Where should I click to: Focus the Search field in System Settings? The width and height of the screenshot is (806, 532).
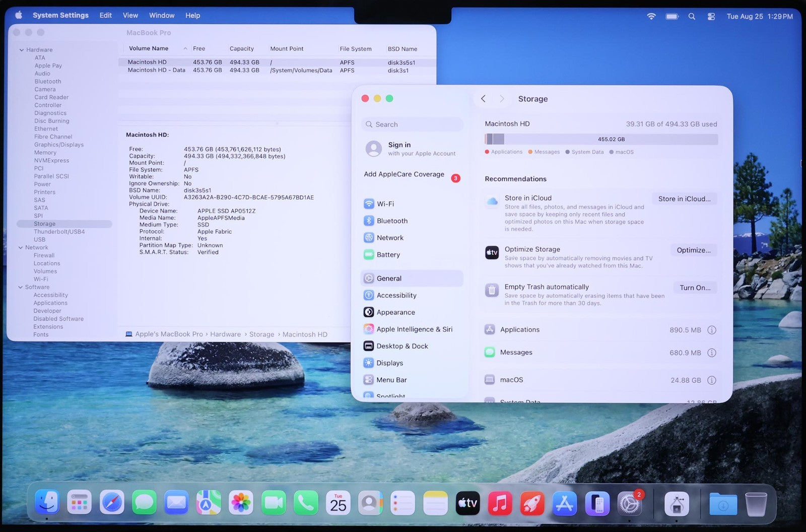tap(412, 124)
